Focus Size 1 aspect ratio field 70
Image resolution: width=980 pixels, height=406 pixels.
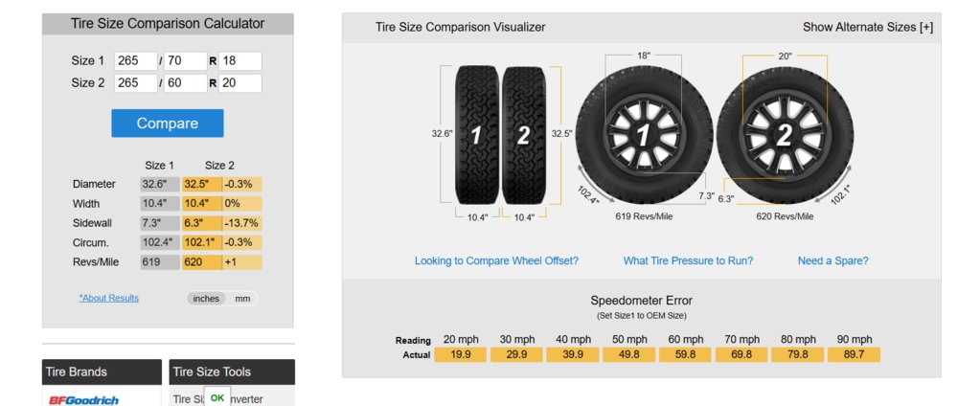tap(186, 61)
